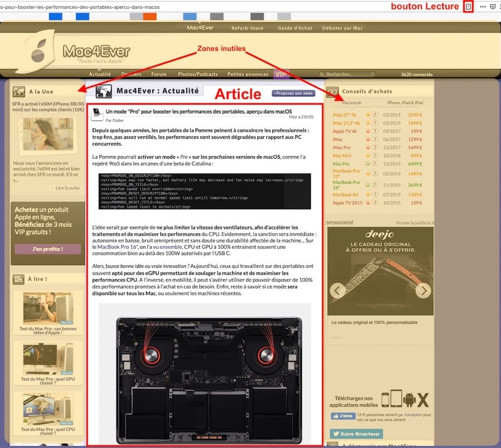Open the 'quel GPU choisir' Mac Pro thumbnail

point(48,359)
